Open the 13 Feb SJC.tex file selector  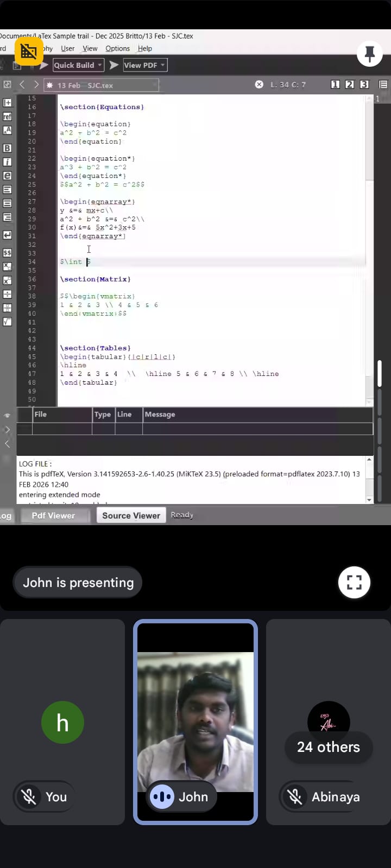(x=102, y=85)
